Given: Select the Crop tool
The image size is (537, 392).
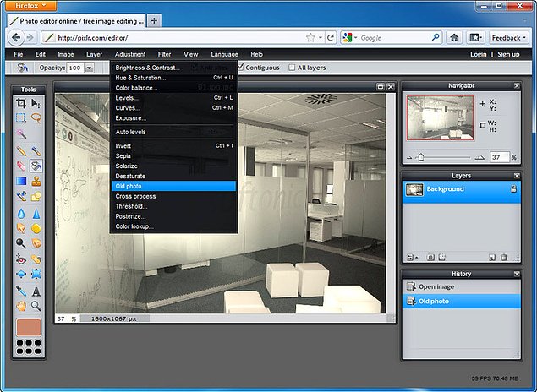Looking at the screenshot, I should click(21, 103).
